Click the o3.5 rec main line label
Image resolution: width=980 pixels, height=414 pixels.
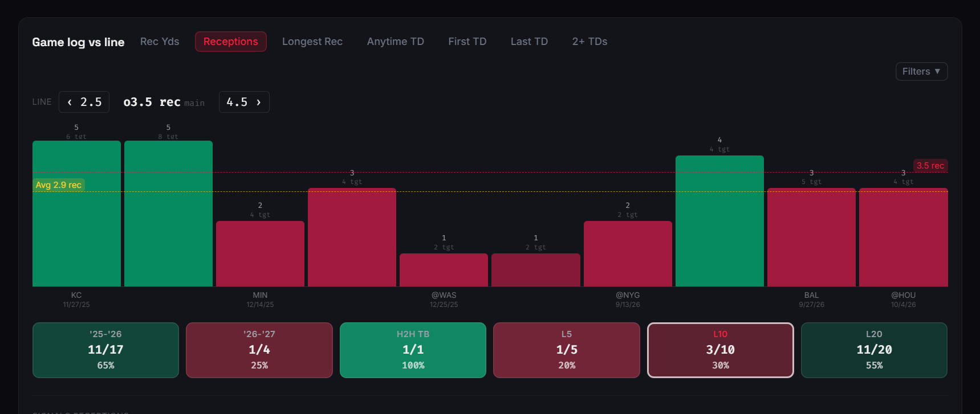coord(164,102)
